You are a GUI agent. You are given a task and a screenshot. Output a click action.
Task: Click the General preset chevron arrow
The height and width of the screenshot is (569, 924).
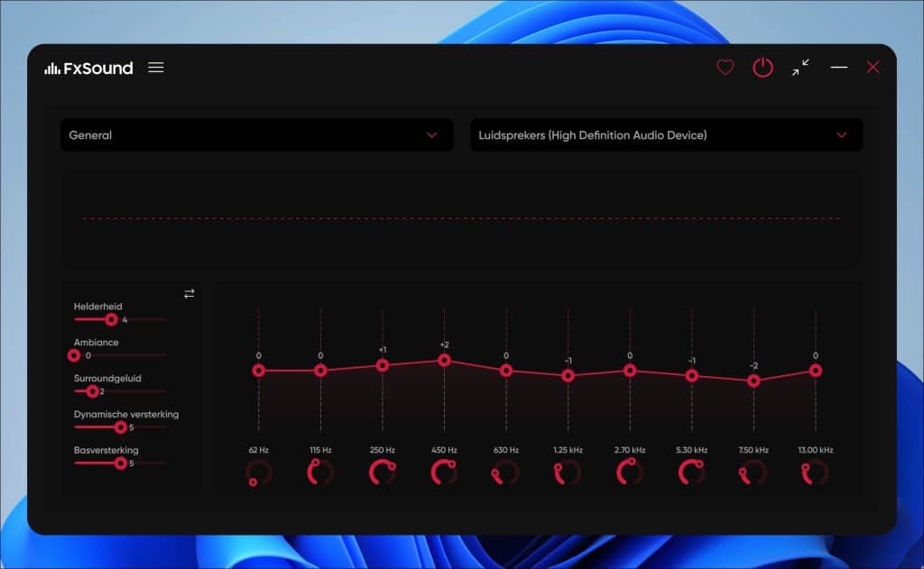click(x=432, y=135)
